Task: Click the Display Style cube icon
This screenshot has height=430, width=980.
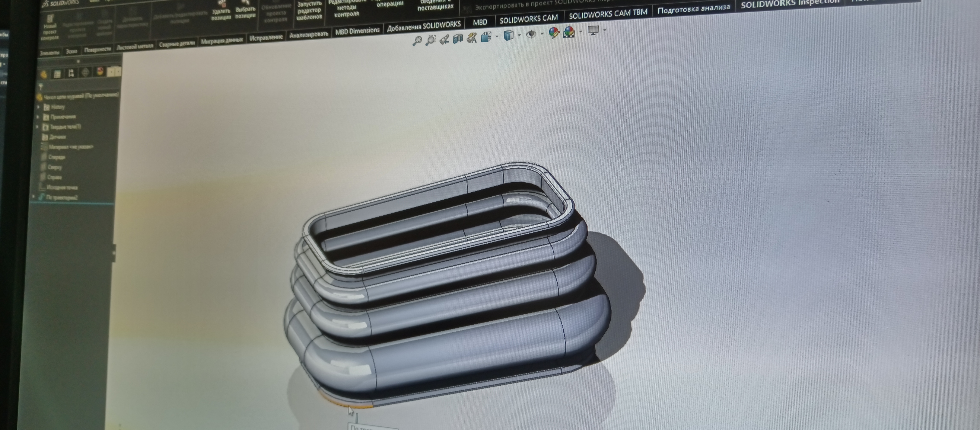Action: tap(508, 36)
